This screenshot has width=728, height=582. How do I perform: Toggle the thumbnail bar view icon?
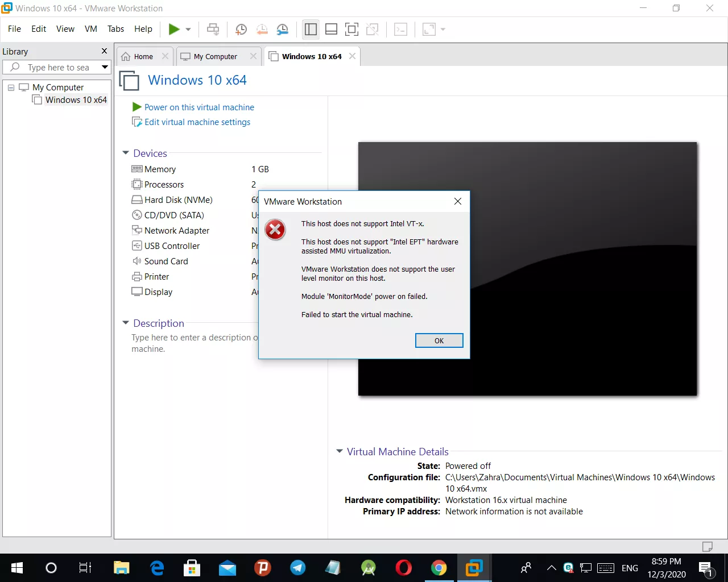(x=331, y=29)
